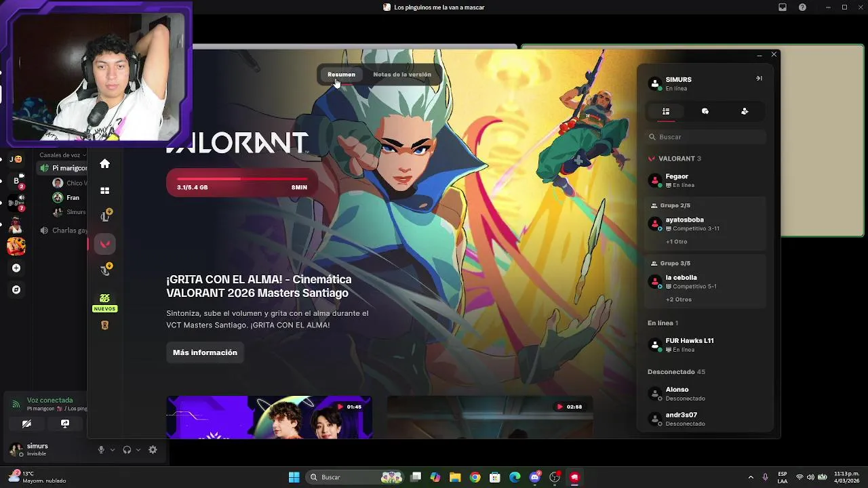Open the chat messages tab icon
Viewport: 868px width, 488px height.
[x=705, y=111]
